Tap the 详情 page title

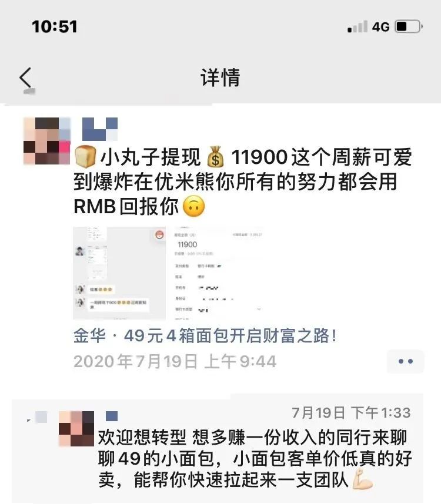(220, 78)
